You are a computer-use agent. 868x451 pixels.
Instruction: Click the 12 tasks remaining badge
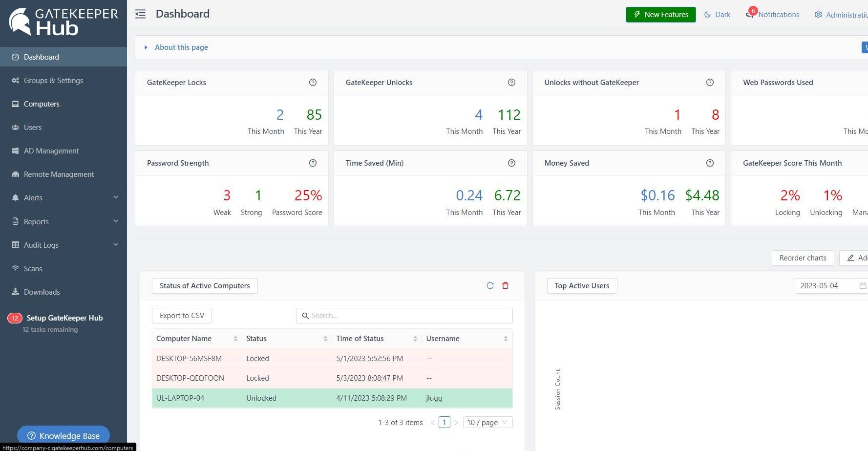(x=15, y=318)
